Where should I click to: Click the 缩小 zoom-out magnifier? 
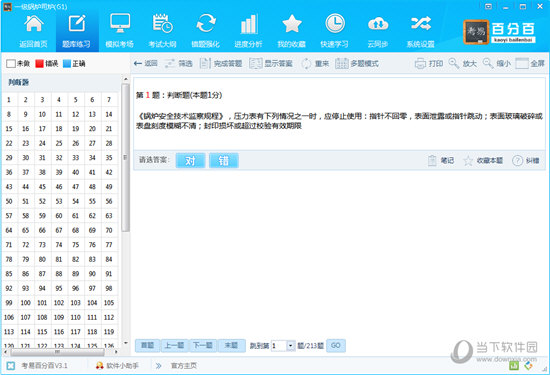497,63
